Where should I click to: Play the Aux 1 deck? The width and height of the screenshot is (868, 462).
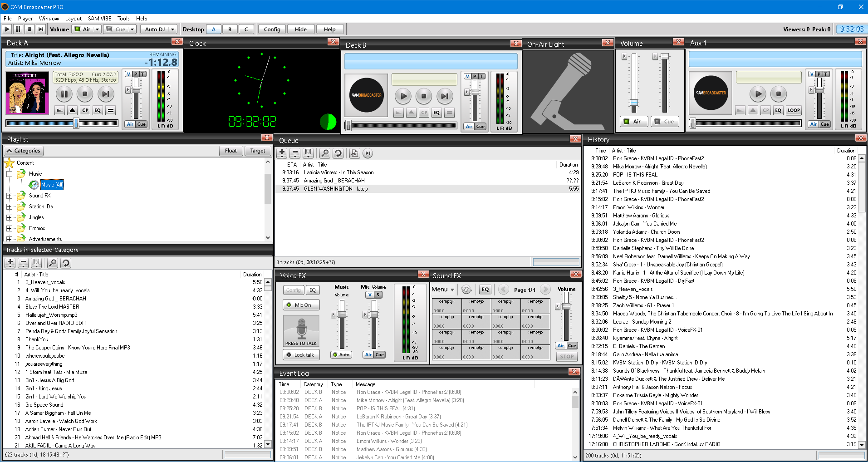click(x=757, y=94)
